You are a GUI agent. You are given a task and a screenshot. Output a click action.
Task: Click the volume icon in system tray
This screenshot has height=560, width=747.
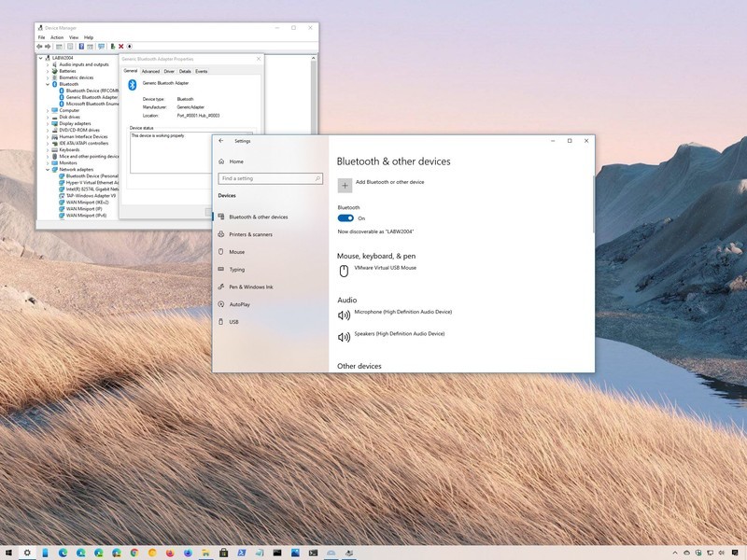tap(722, 553)
